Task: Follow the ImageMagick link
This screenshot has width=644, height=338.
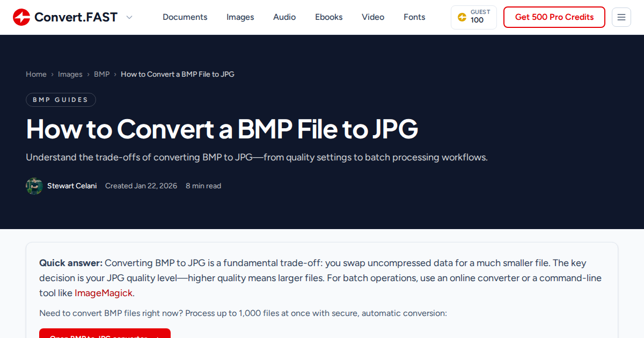Action: pos(104,293)
